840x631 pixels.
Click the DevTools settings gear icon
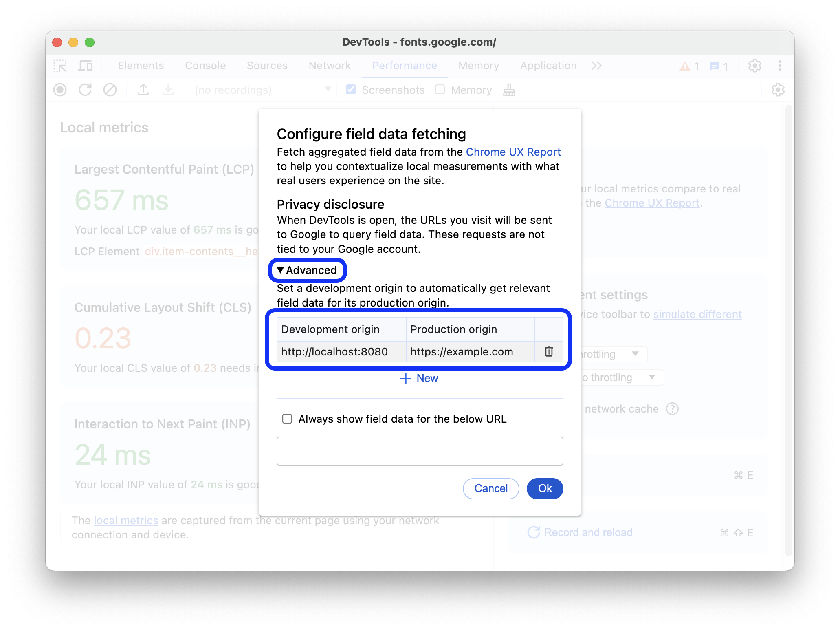pyautogui.click(x=754, y=66)
